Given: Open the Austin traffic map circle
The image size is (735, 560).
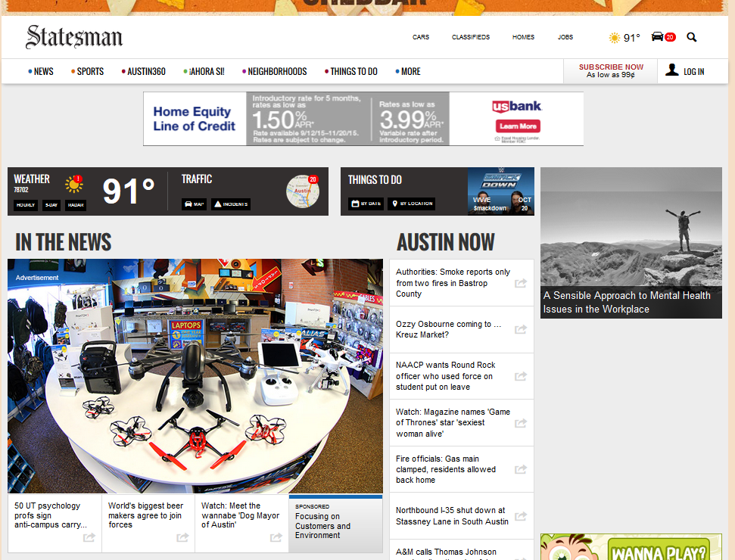Looking at the screenshot, I should 303,191.
